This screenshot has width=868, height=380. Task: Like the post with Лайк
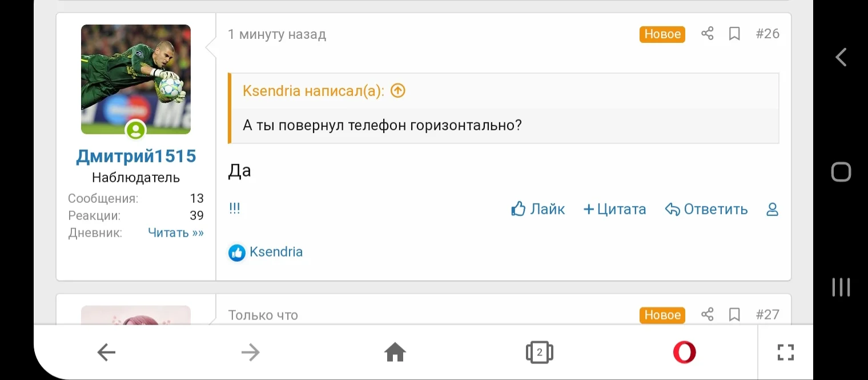(538, 209)
